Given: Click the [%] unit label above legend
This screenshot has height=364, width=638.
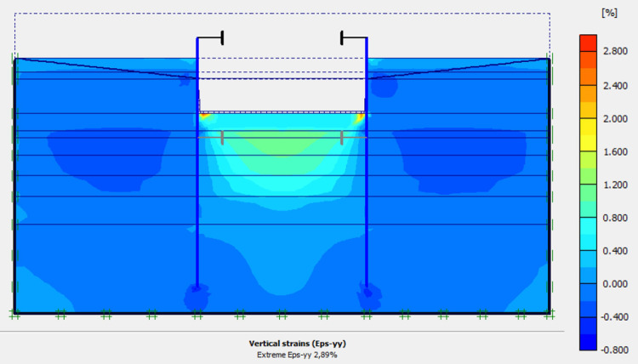Looking at the screenshot, I should (609, 13).
